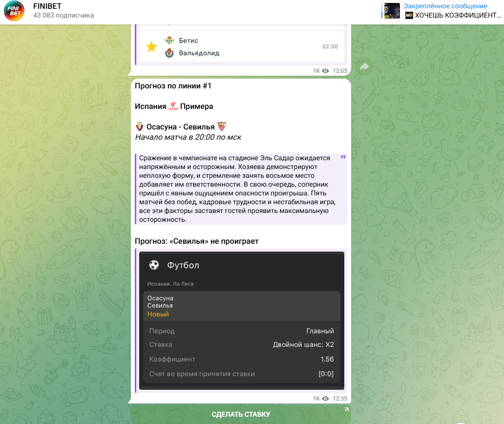504x424 pixels.
Task: Click the Sevilla crest emoji
Action: (x=222, y=127)
